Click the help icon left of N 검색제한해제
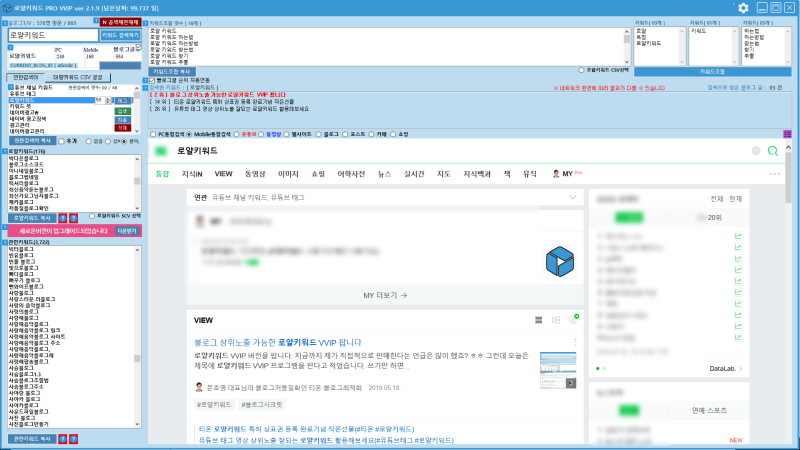This screenshot has width=800, height=450. [x=96, y=21]
